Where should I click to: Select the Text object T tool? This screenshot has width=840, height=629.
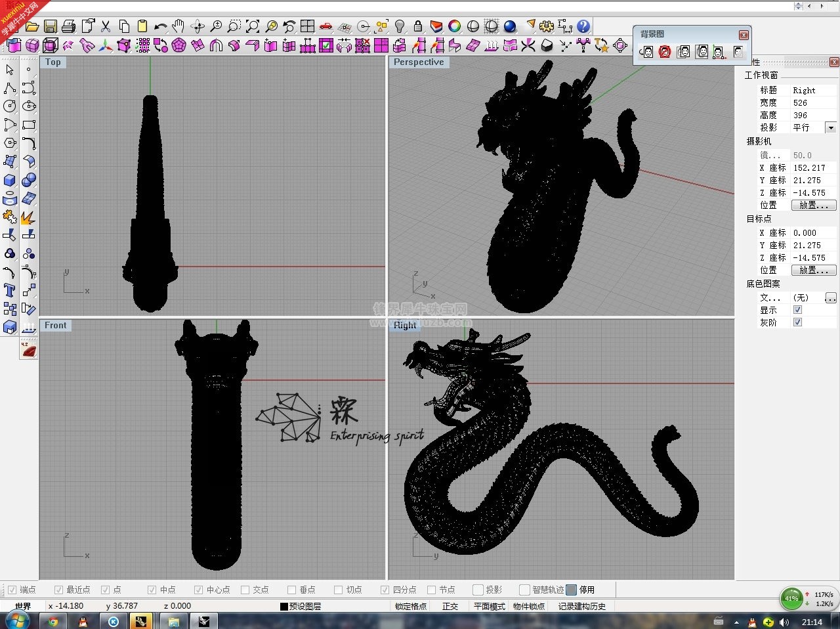click(10, 290)
